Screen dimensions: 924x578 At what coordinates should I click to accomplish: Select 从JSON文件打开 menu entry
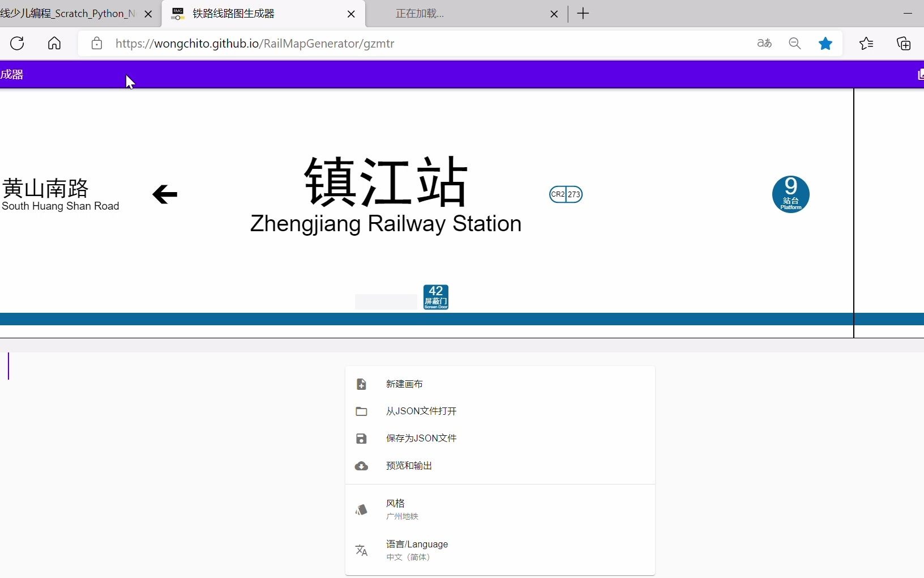click(500, 411)
